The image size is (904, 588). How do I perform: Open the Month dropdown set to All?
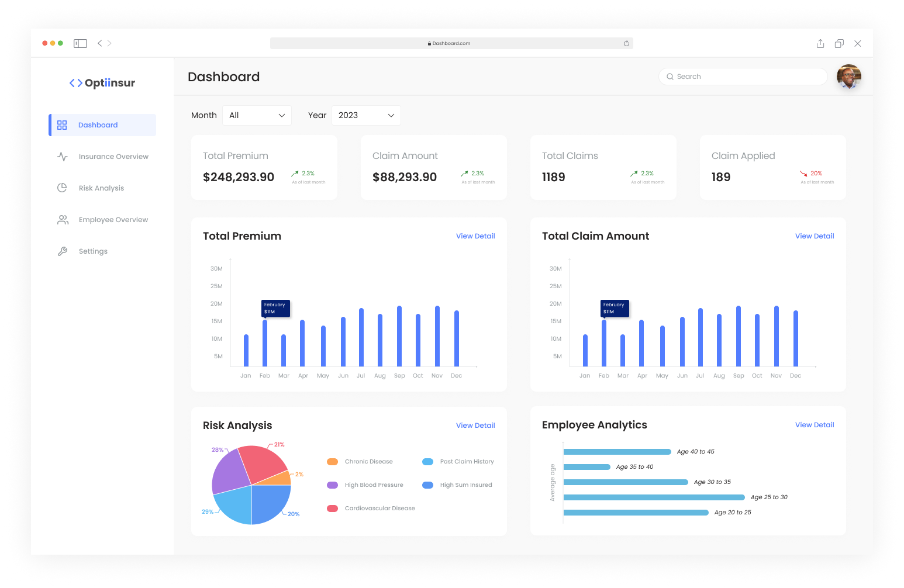(x=257, y=115)
